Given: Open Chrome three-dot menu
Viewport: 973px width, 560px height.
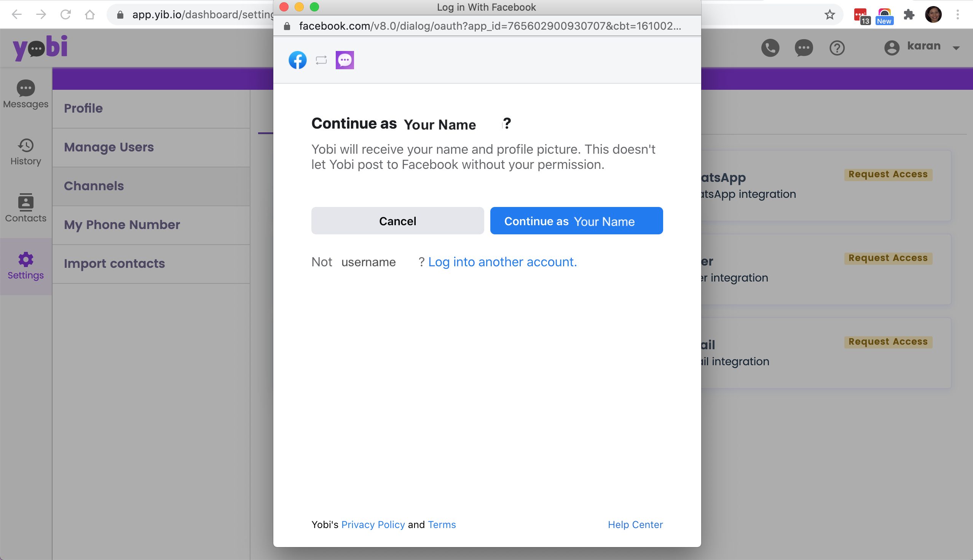Looking at the screenshot, I should [957, 14].
